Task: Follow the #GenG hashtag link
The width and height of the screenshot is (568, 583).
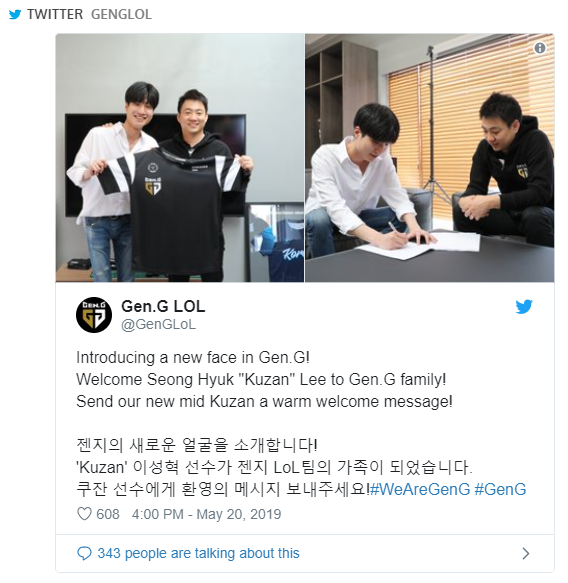Action: click(x=500, y=489)
